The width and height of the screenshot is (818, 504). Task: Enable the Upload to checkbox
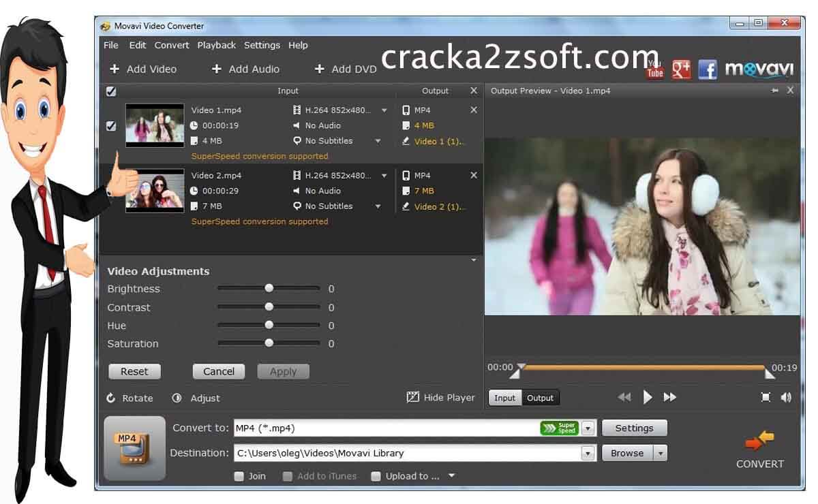376,476
